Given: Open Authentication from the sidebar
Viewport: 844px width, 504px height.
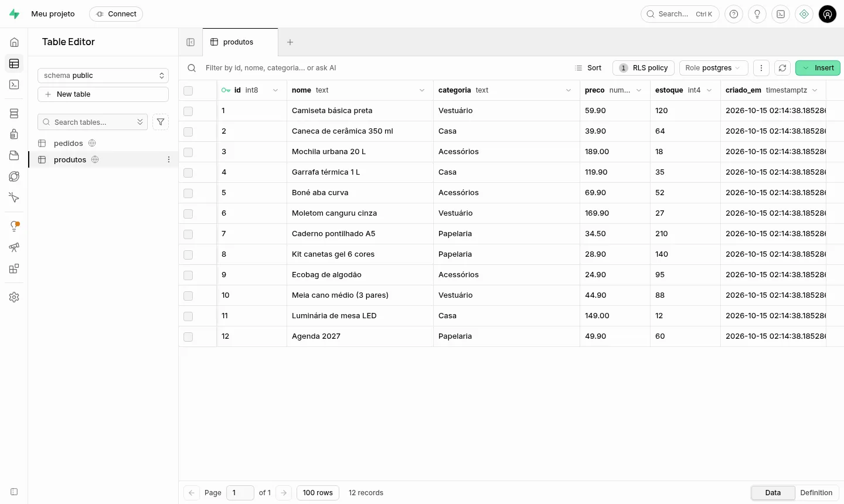Looking at the screenshot, I should [x=14, y=134].
